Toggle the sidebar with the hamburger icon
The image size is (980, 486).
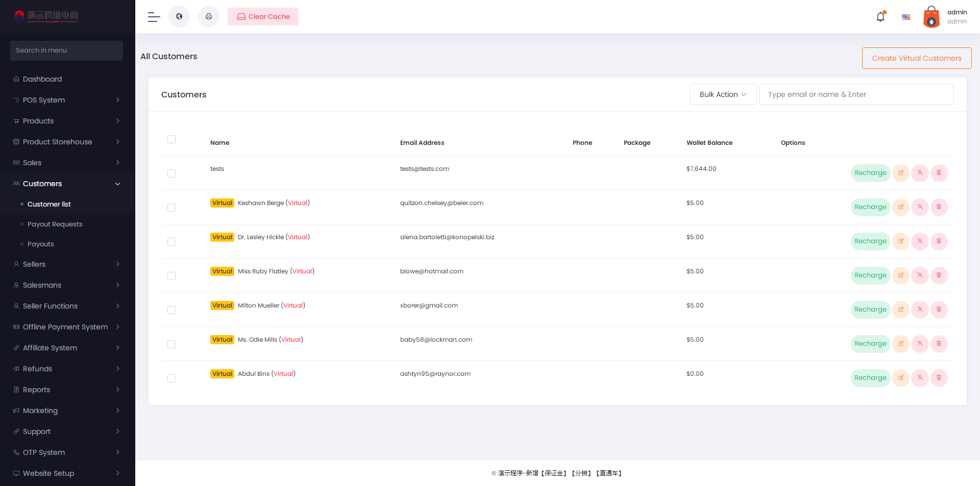pos(154,17)
